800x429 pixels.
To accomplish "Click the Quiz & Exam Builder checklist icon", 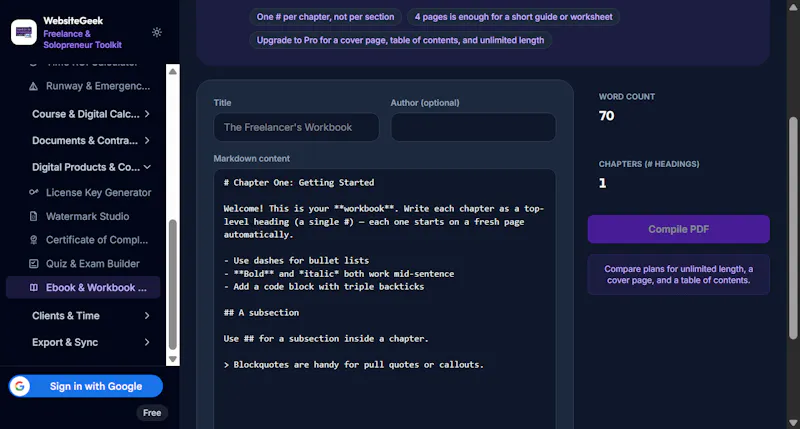I will [x=34, y=264].
